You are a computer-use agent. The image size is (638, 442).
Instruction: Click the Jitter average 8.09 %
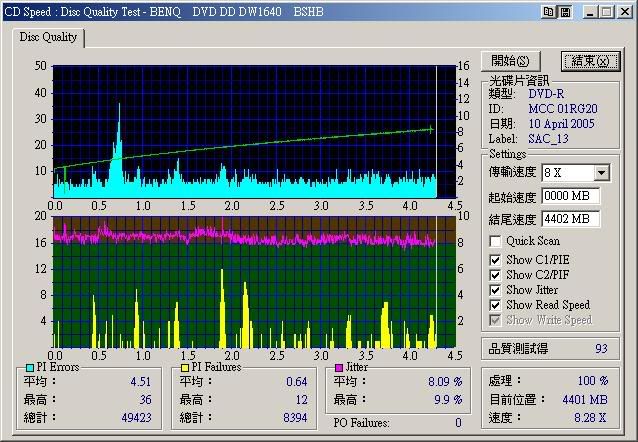point(445,382)
